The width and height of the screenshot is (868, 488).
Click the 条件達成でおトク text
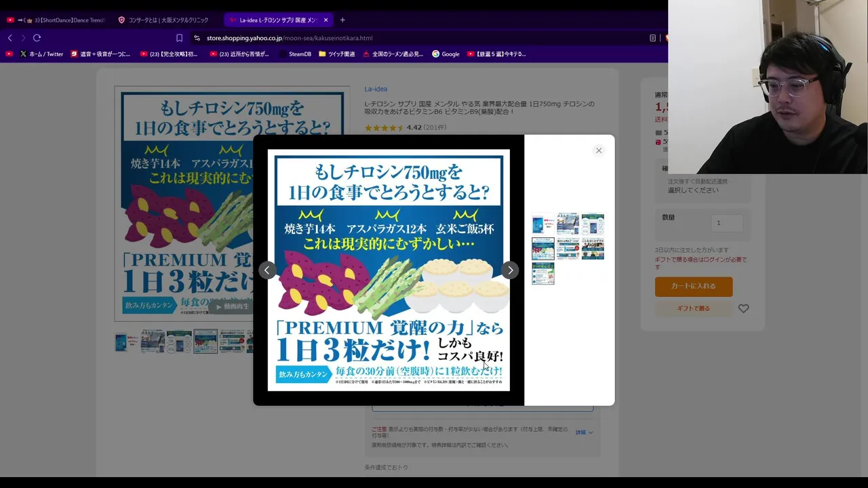(x=386, y=467)
